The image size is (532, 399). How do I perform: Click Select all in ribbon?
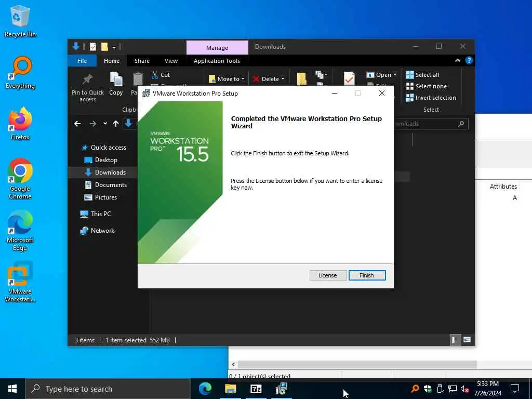click(x=423, y=75)
